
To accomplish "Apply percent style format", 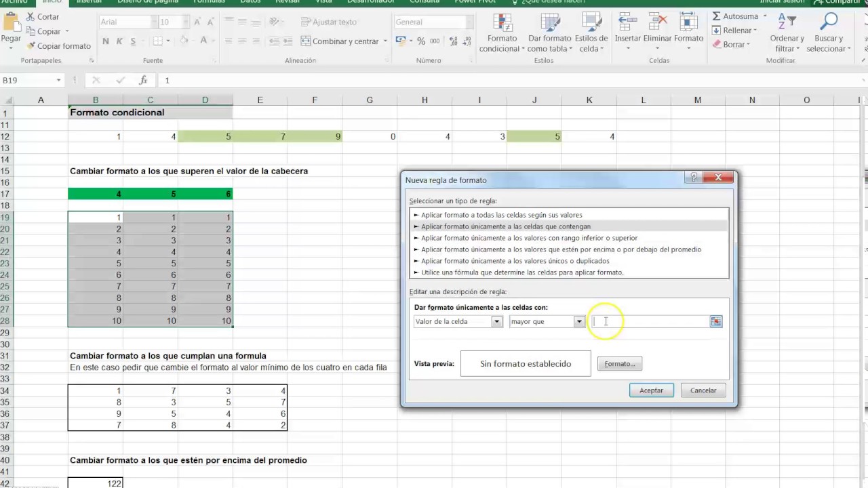I will 421,41.
